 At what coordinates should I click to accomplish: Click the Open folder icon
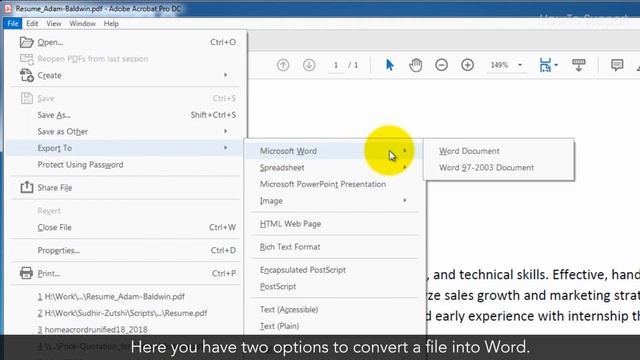point(27,42)
